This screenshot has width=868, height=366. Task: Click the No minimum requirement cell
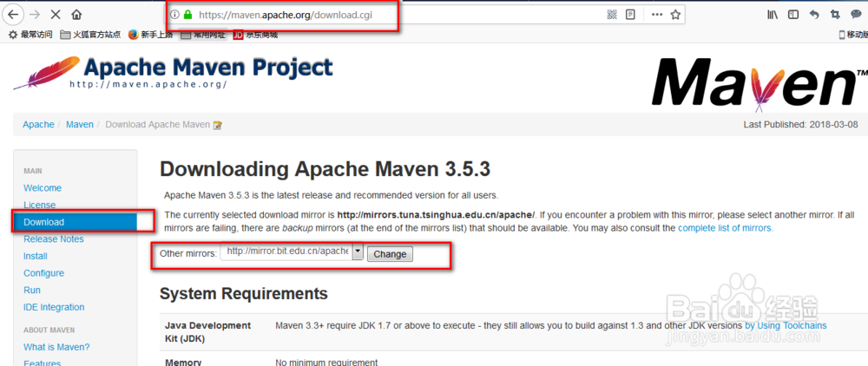[x=326, y=363]
